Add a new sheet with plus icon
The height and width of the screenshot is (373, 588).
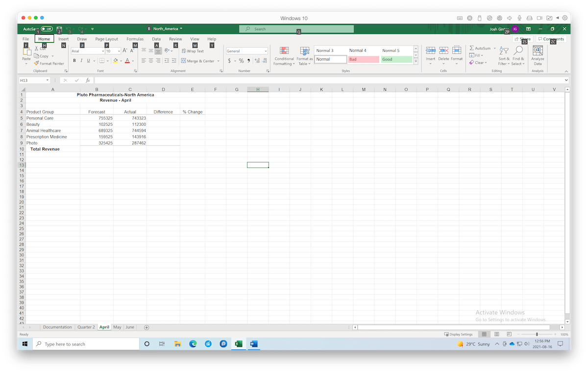point(147,327)
